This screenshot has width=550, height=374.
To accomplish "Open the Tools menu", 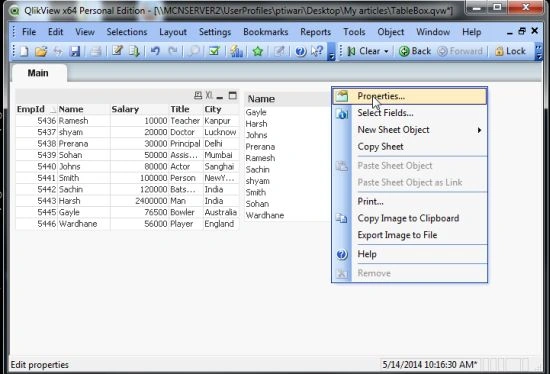I will (354, 32).
